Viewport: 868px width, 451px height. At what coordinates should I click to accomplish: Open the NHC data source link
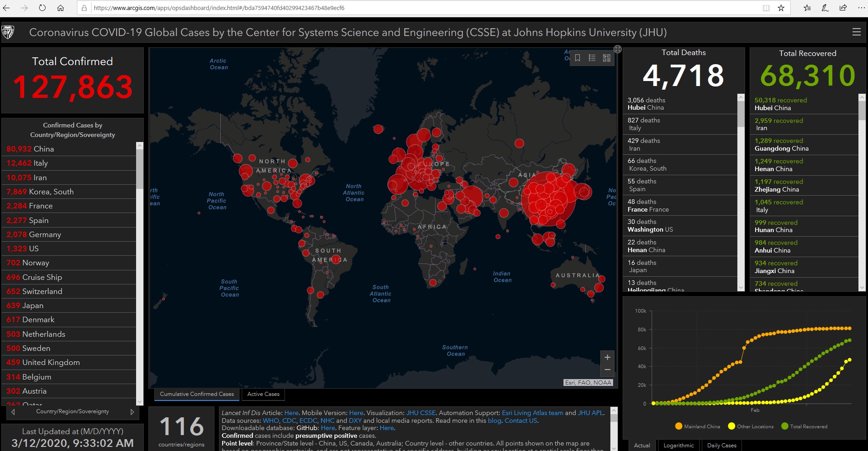point(327,421)
